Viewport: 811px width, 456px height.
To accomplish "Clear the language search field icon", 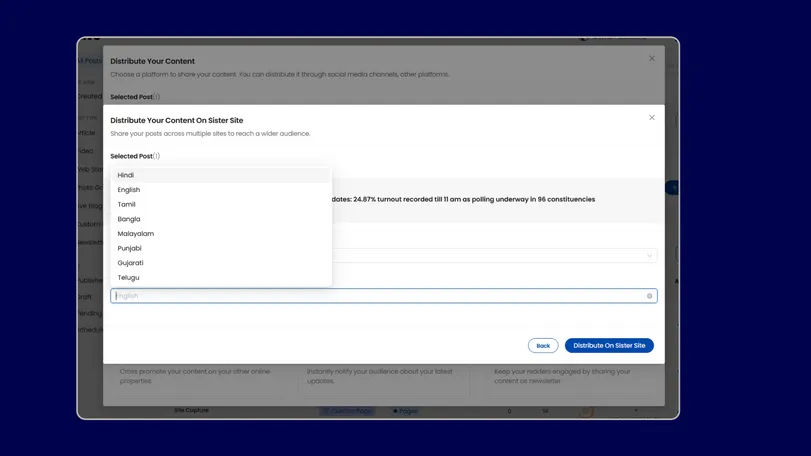I will [649, 296].
